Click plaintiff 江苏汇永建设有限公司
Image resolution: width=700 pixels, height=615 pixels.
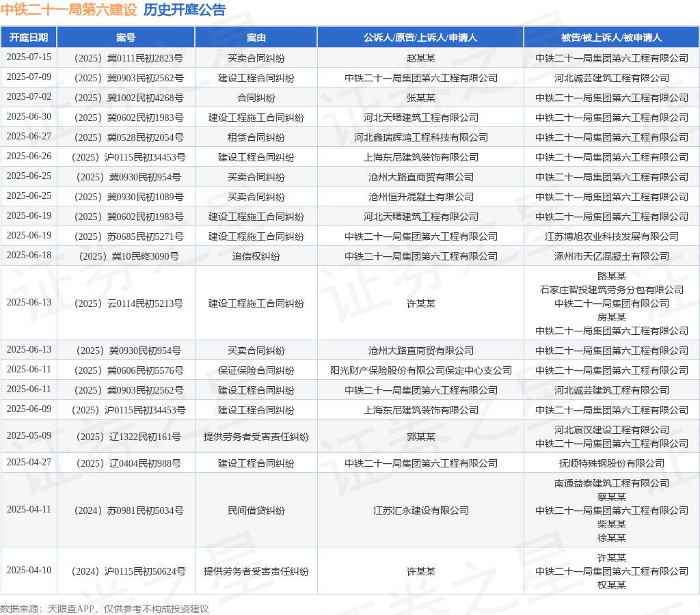coord(420,510)
